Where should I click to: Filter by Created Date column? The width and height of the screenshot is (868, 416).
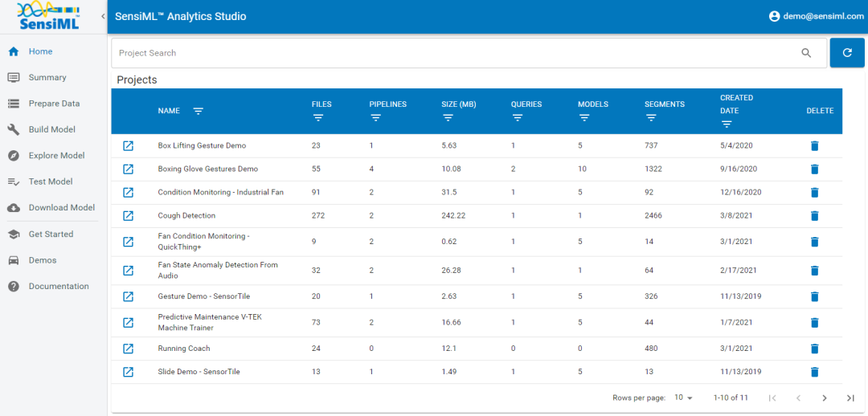727,124
